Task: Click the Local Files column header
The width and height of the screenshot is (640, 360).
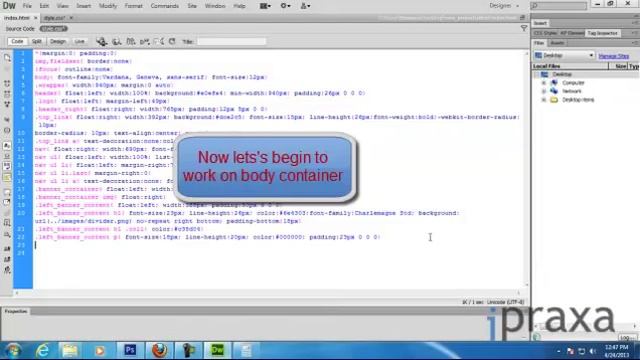Action: click(570, 66)
